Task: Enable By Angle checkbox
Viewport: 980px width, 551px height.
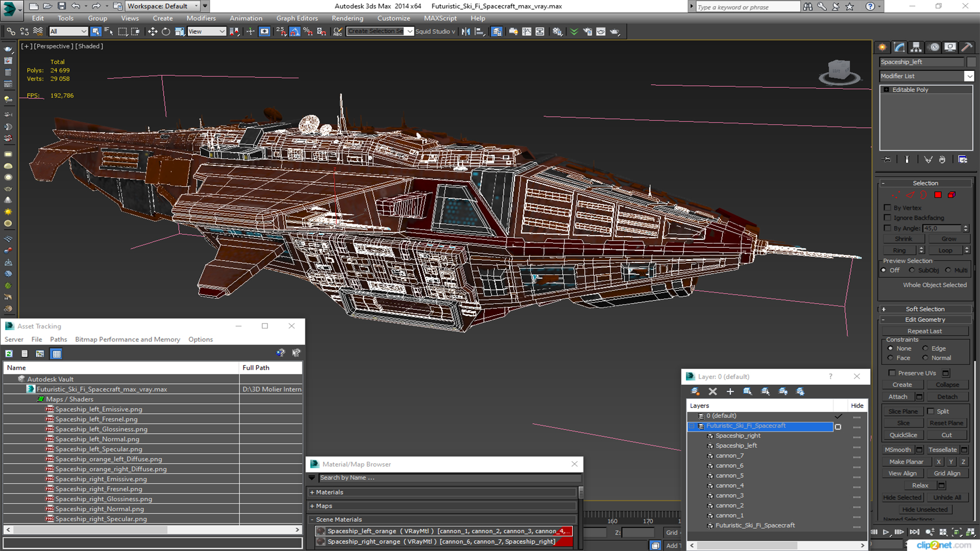Action: 888,228
